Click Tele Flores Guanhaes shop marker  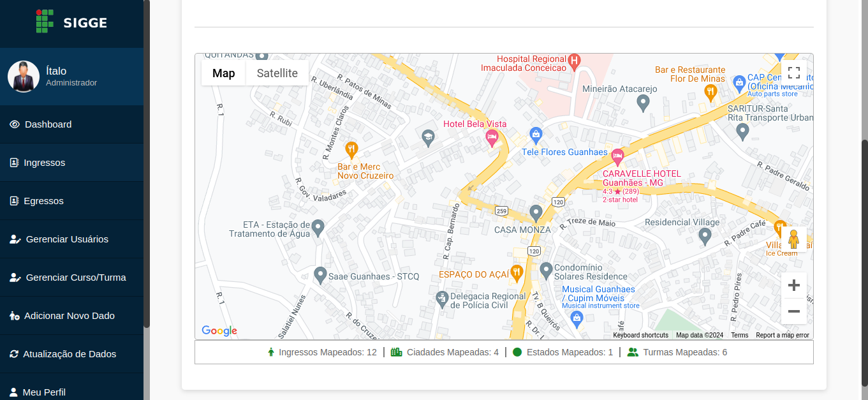pos(536,135)
